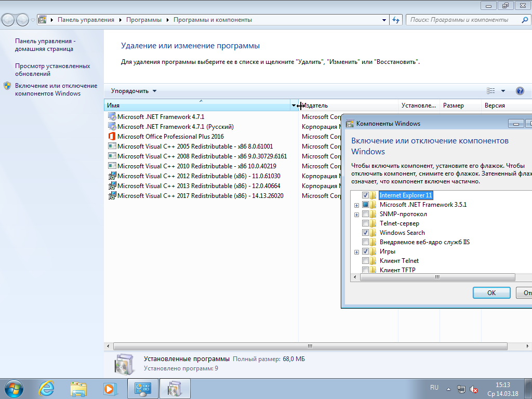Enable the SNMP-протокол checkbox
This screenshot has height=399, width=532.
coord(365,214)
